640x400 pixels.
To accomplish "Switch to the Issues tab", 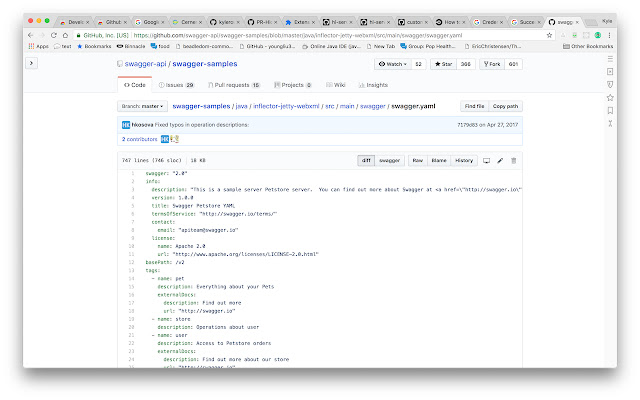I will tap(176, 85).
